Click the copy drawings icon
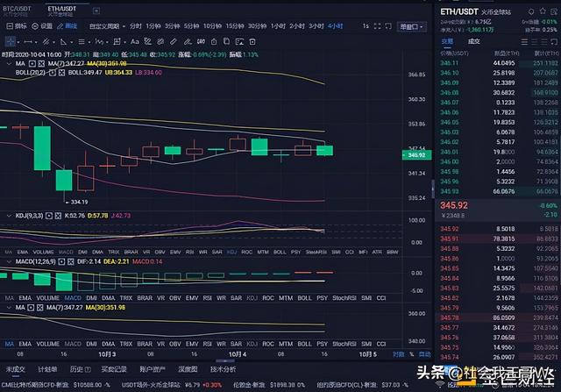Viewport: 561px width, 392px height. point(226,41)
